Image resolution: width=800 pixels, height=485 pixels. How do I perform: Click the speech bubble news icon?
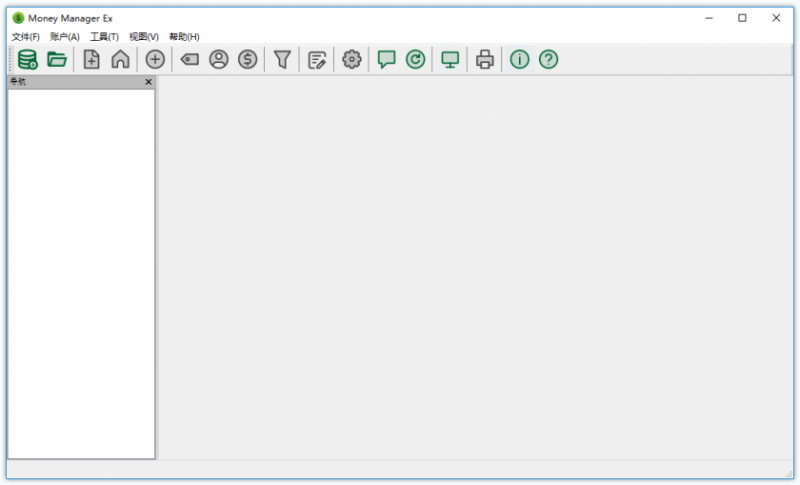point(386,60)
